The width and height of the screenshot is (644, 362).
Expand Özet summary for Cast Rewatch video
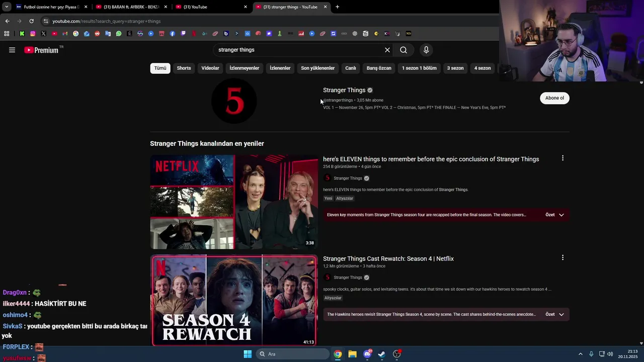555,314
